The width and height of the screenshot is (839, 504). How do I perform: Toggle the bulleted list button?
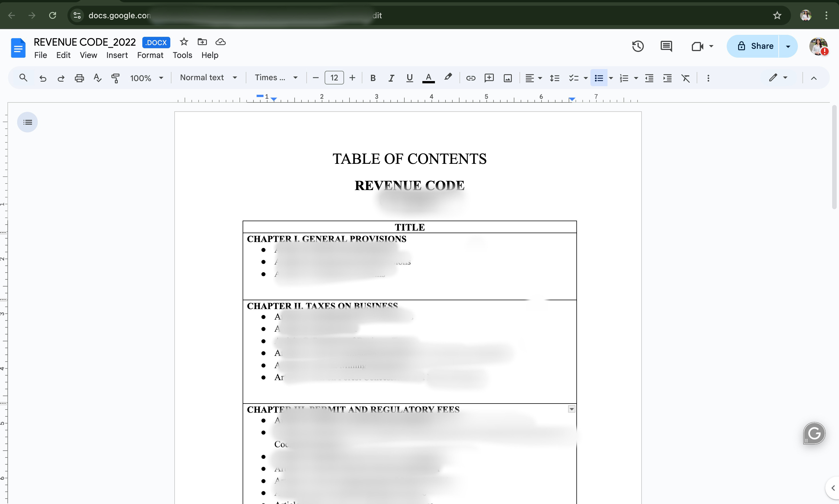coord(599,78)
